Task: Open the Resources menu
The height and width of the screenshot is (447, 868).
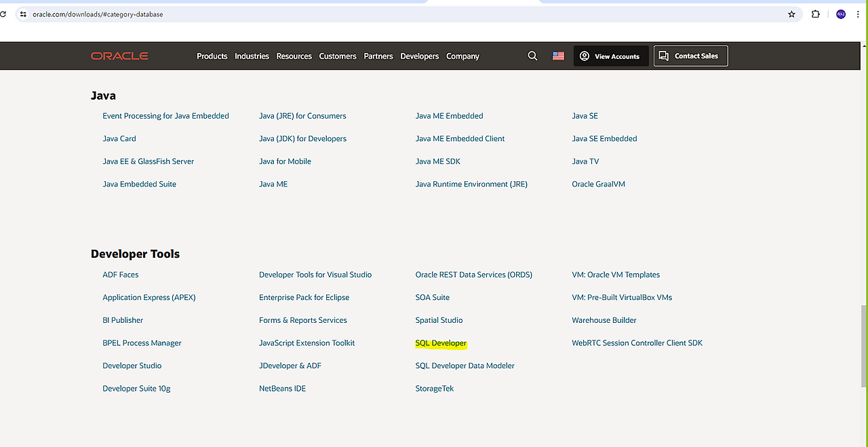Action: pos(294,56)
